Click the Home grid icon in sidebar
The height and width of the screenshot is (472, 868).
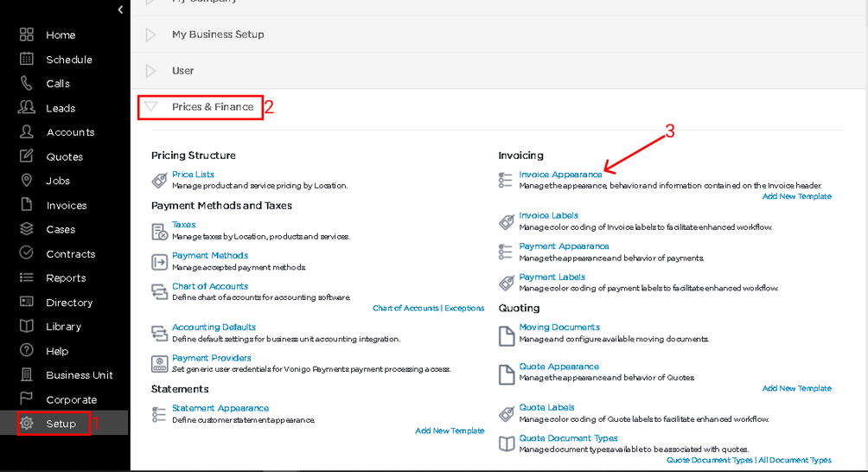[27, 35]
